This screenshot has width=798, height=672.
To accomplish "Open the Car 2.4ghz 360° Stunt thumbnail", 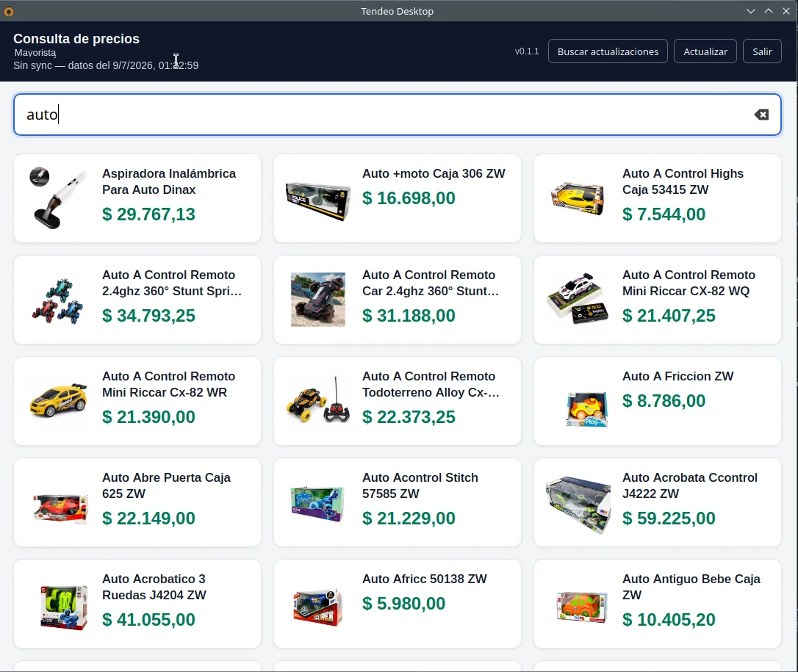I will [x=318, y=300].
